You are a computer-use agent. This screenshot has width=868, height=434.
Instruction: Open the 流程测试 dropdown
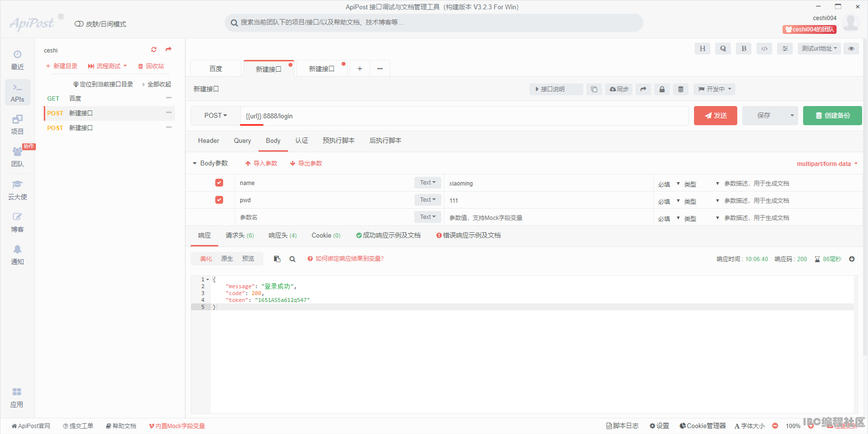point(107,66)
